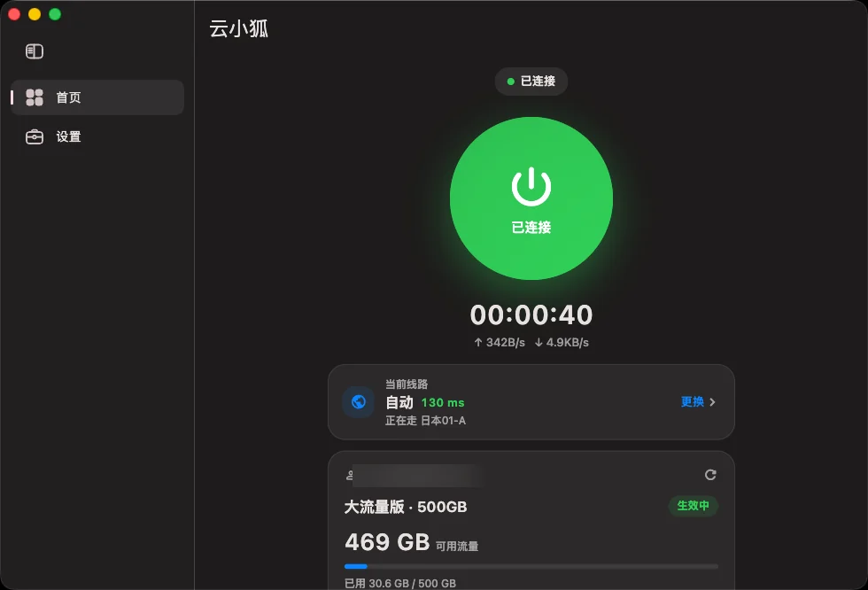Screen dimensions: 868x590
Task: Click the data usage progress bar
Action: pos(531,566)
